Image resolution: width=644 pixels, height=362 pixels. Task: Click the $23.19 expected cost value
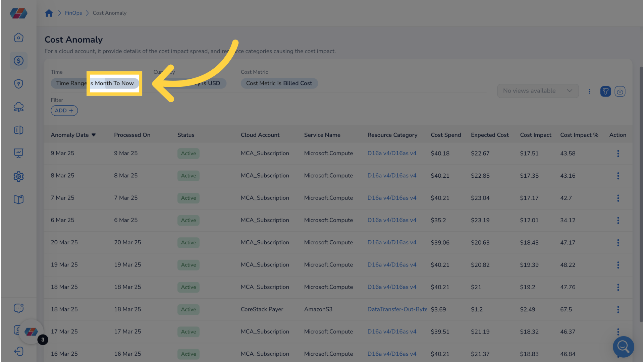pyautogui.click(x=480, y=220)
